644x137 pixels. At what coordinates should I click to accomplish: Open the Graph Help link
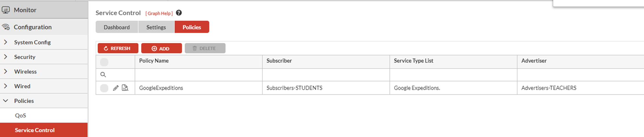[159, 13]
